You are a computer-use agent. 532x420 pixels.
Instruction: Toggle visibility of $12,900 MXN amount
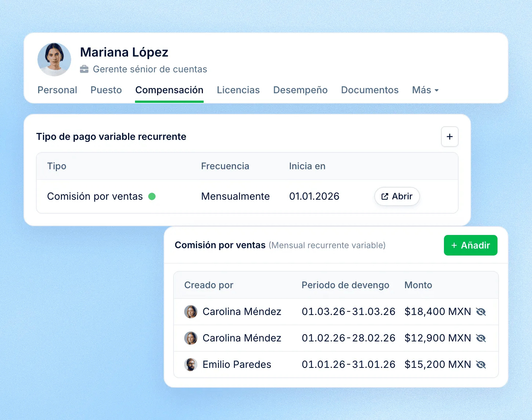(x=481, y=338)
